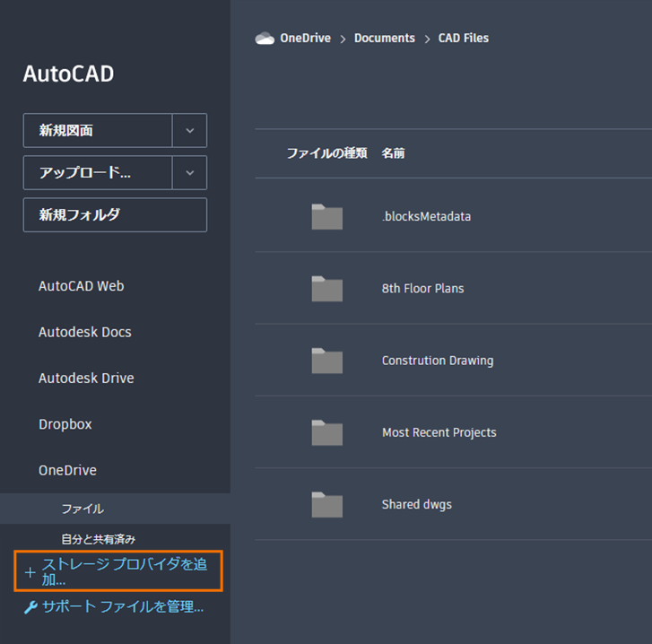Click the .blocksMetadata folder icon

click(326, 216)
